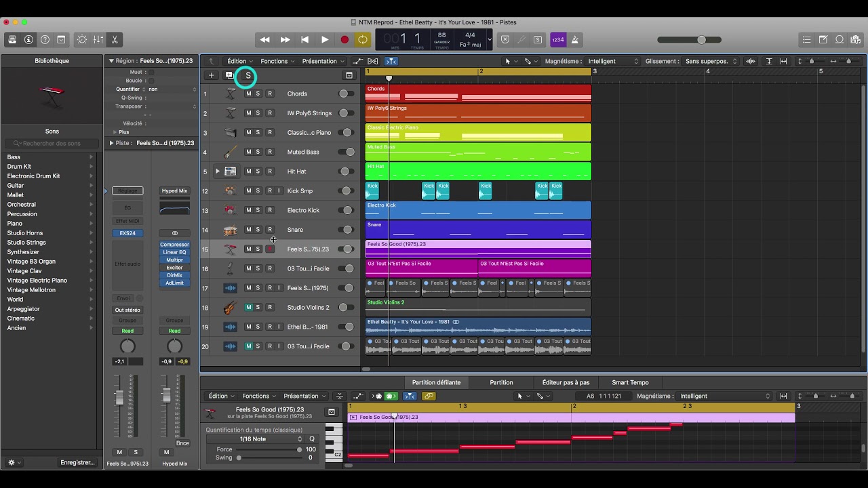Screen dimensions: 868x488
Task: Switch to the Smart Tempo tab
Action: point(630,382)
